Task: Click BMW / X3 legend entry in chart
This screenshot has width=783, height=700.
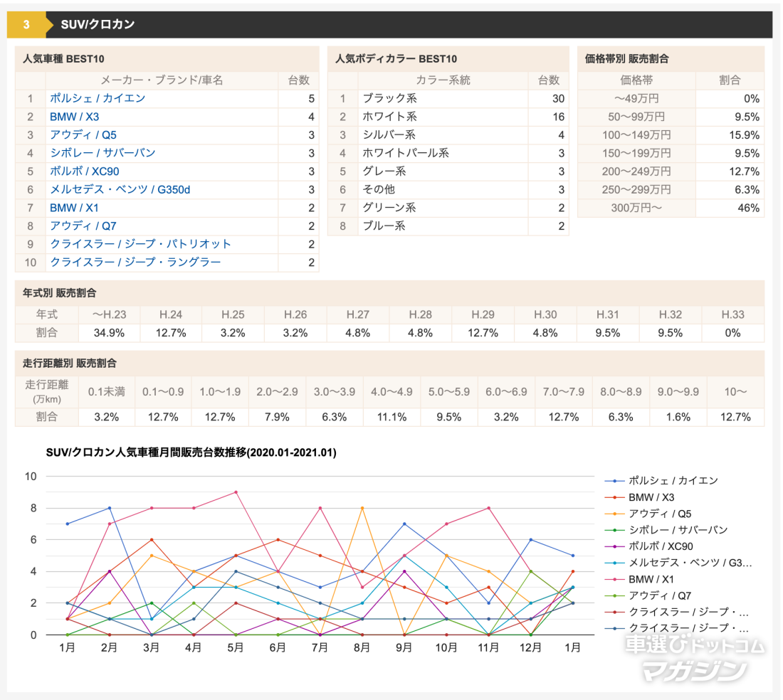Action: point(640,497)
